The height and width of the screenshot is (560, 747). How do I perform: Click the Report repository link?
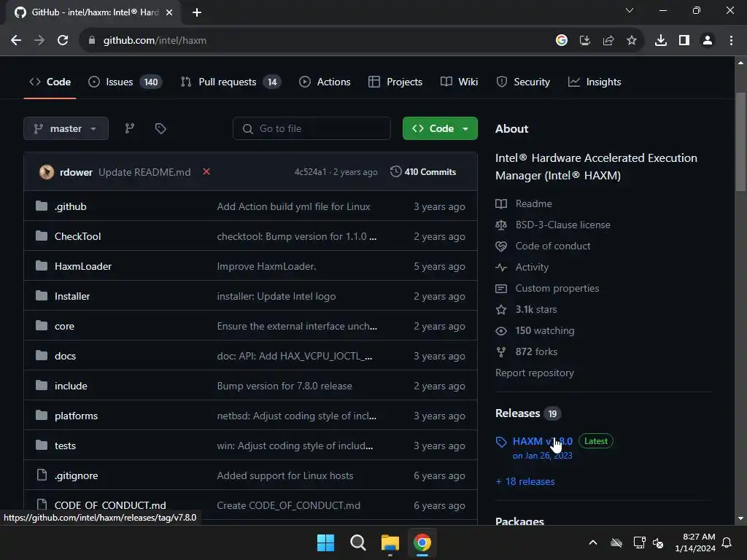pyautogui.click(x=535, y=373)
